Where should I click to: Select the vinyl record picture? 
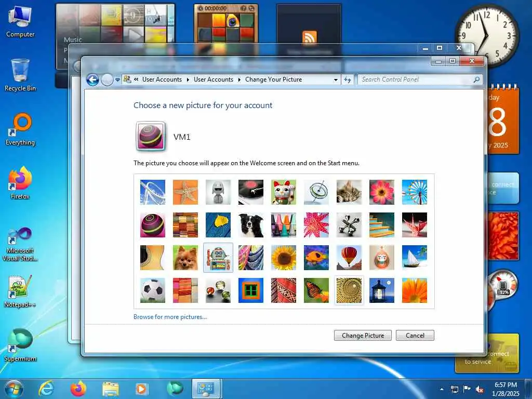click(x=251, y=192)
